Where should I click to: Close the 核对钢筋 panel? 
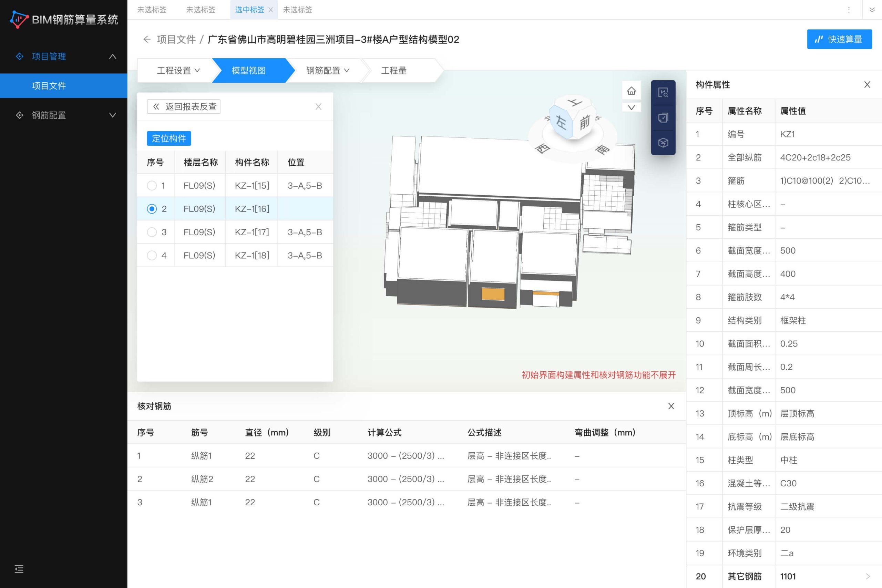pyautogui.click(x=671, y=406)
